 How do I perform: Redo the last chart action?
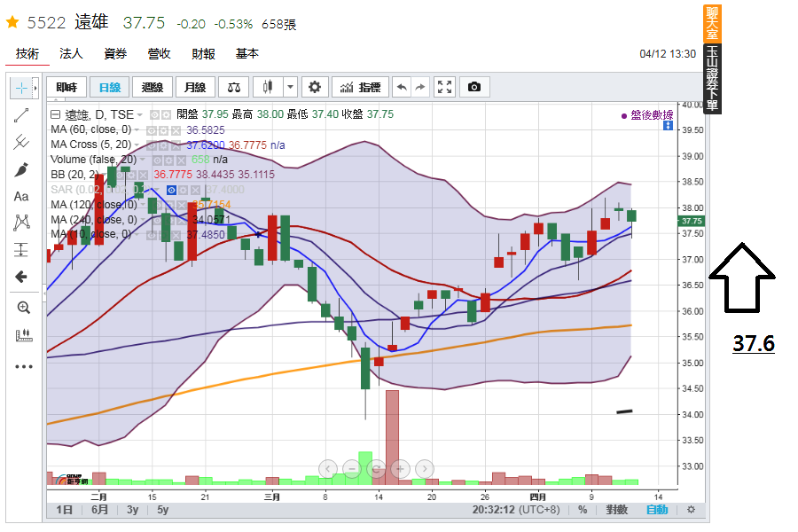420,87
